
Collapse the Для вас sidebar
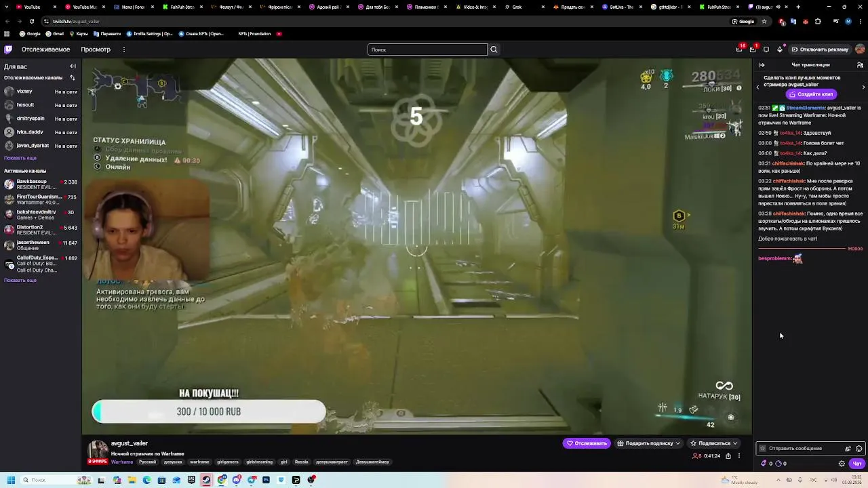73,66
